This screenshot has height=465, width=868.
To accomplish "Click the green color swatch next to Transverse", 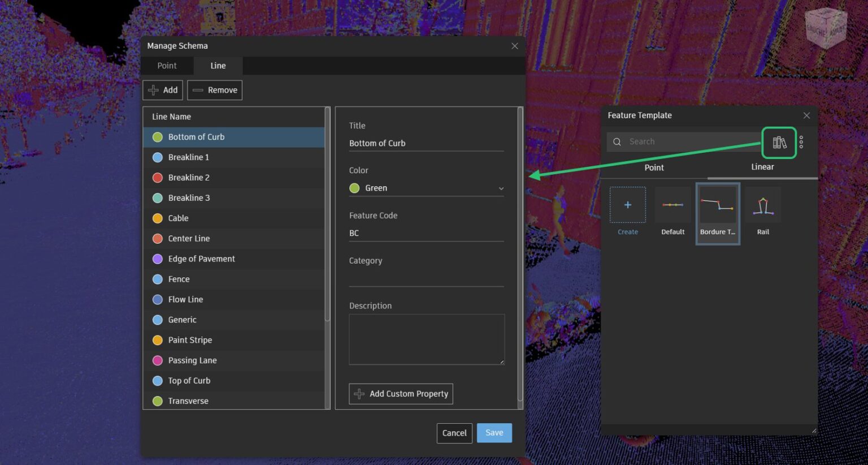I will click(157, 401).
